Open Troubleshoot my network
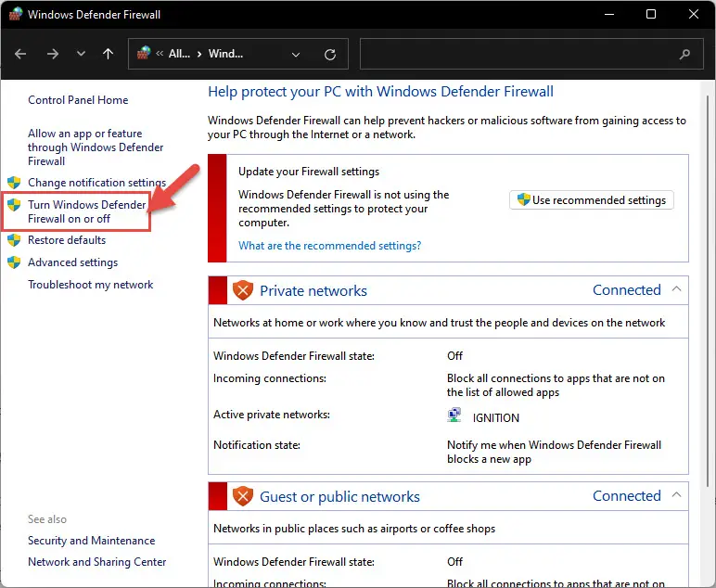The width and height of the screenshot is (716, 588). 90,285
